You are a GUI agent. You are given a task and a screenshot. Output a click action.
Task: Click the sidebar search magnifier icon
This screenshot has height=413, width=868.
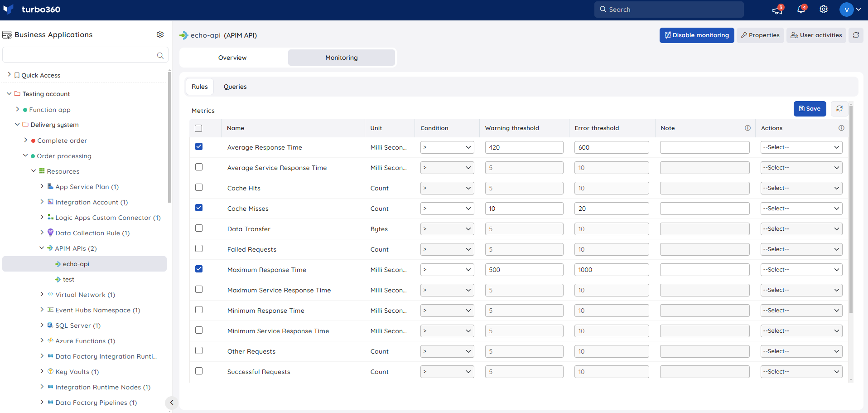coord(160,55)
